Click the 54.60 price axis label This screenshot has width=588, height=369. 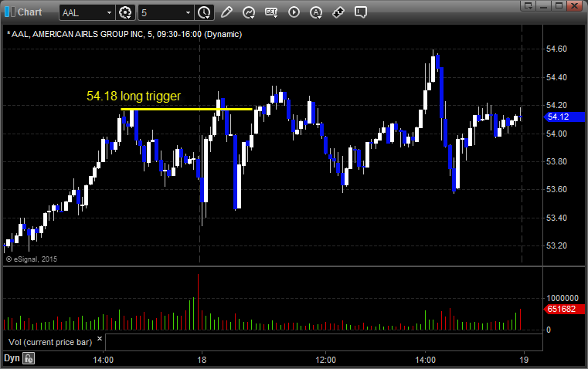point(556,49)
